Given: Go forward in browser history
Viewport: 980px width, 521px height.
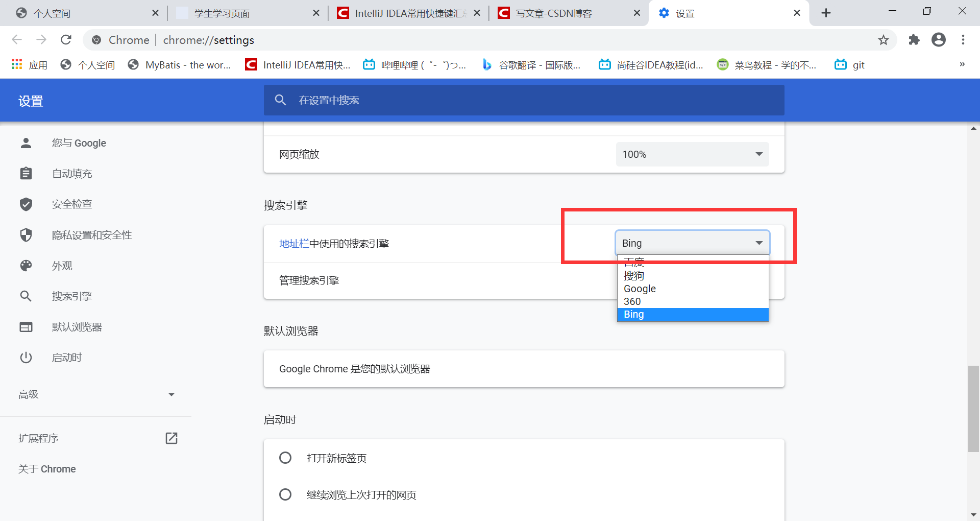Looking at the screenshot, I should click(x=41, y=40).
